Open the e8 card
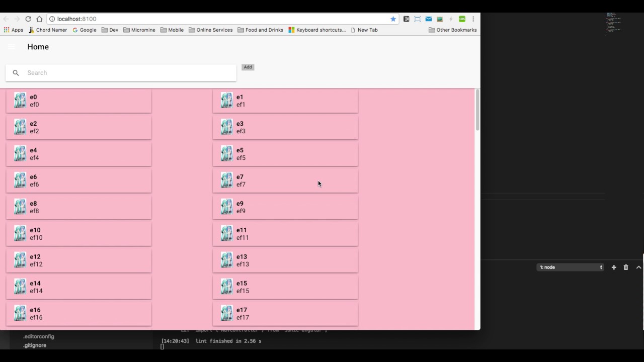The height and width of the screenshot is (362, 644). 78,207
